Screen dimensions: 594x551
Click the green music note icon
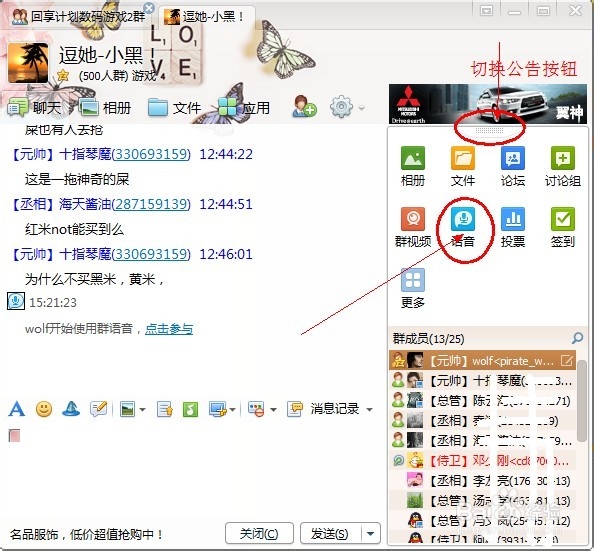coord(190,409)
